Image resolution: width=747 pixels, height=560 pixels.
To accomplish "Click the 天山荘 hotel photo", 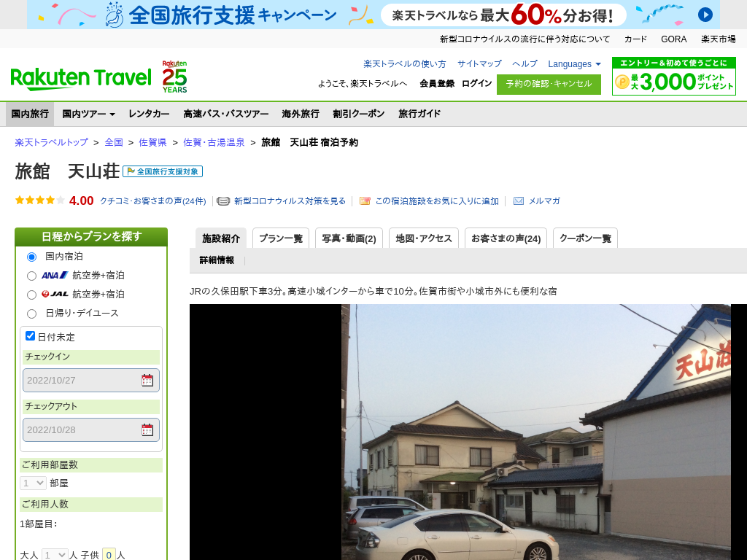I will 468,432.
